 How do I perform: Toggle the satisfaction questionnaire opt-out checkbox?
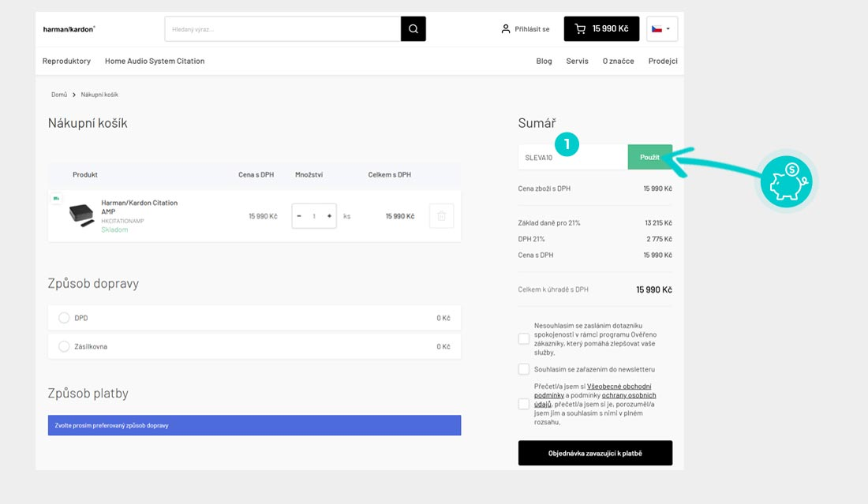524,339
